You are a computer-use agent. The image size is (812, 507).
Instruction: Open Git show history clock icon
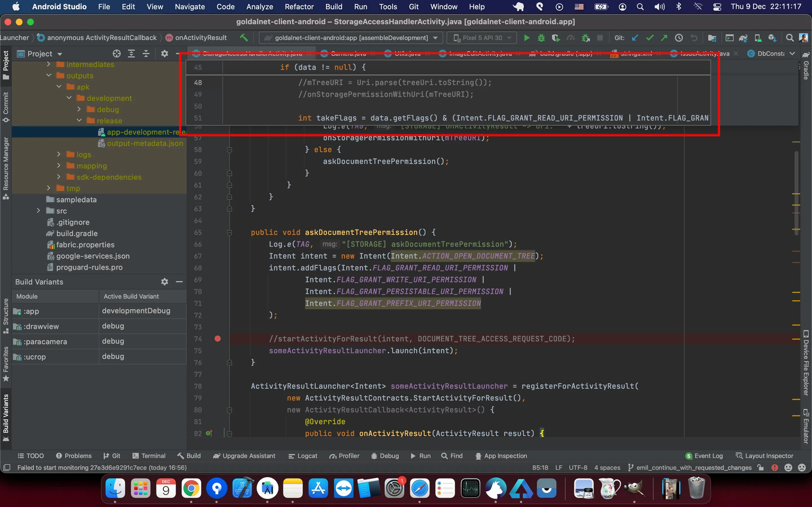pyautogui.click(x=679, y=38)
